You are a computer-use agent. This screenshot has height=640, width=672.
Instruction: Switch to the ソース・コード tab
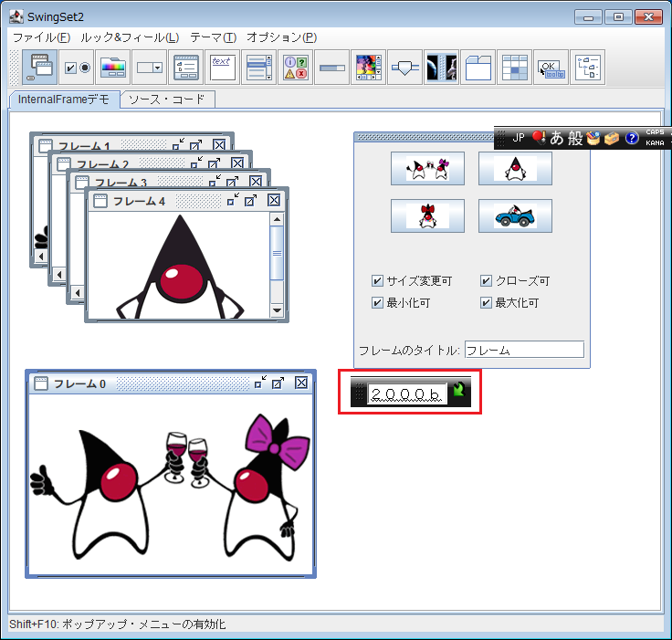tap(167, 100)
